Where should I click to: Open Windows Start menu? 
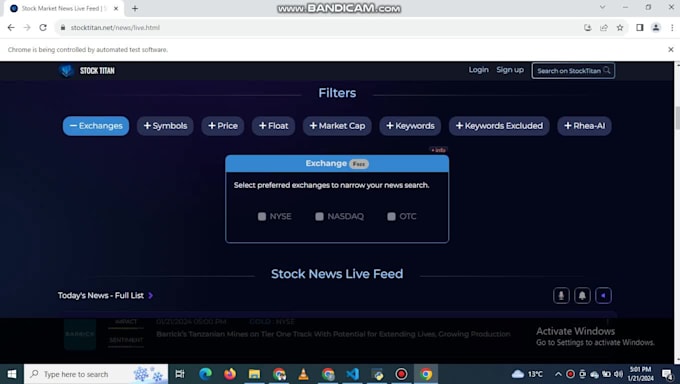pos(12,374)
